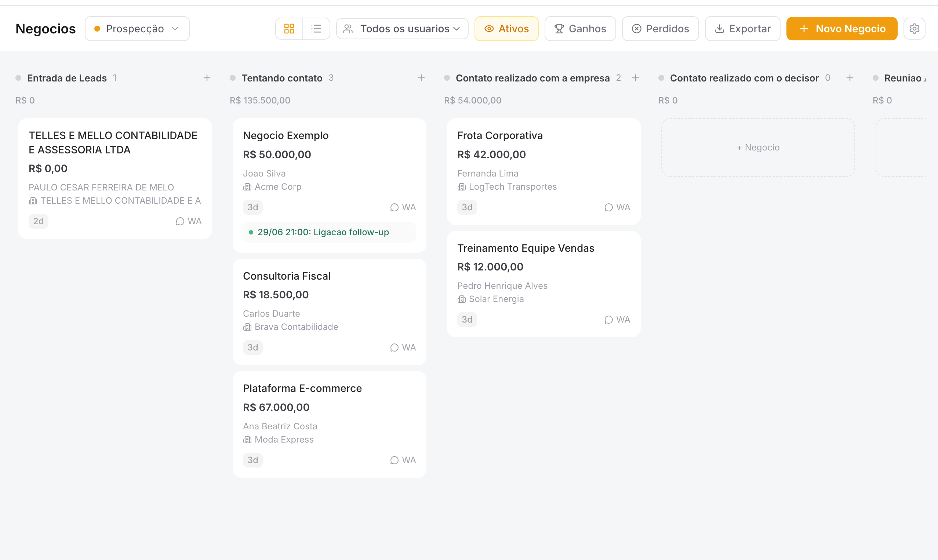Click contact Pedro Henrique Alves
Image resolution: width=938 pixels, height=560 pixels.
pyautogui.click(x=502, y=286)
